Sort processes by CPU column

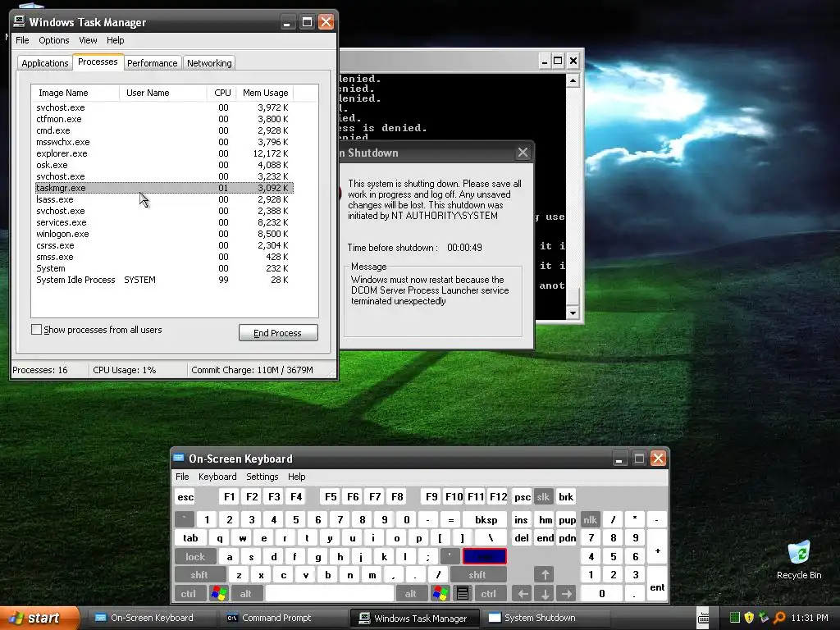click(221, 93)
